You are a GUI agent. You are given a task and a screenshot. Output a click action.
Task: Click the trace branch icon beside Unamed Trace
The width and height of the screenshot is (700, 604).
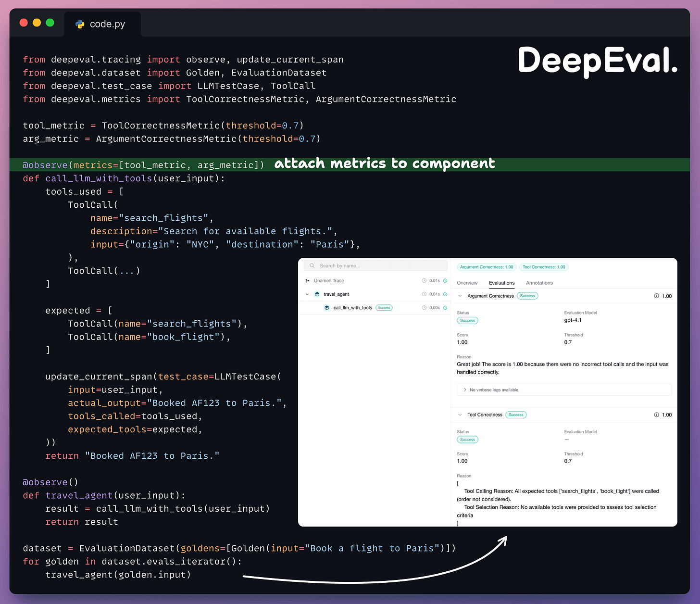(307, 280)
